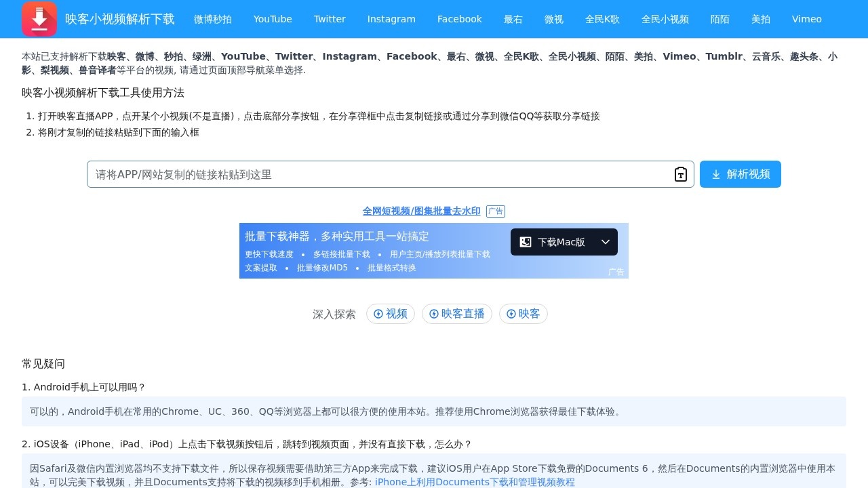Open the 全网短视频/图集批量去水印 link

pyautogui.click(x=421, y=211)
